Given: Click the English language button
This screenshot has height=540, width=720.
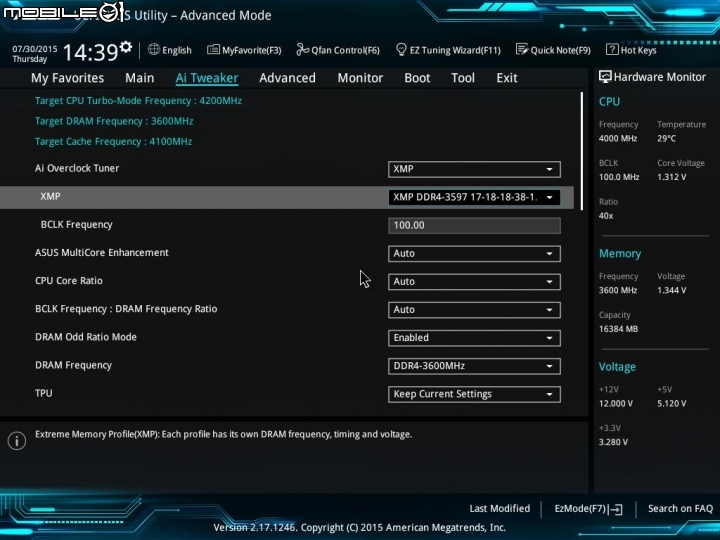Looking at the screenshot, I should [x=170, y=50].
